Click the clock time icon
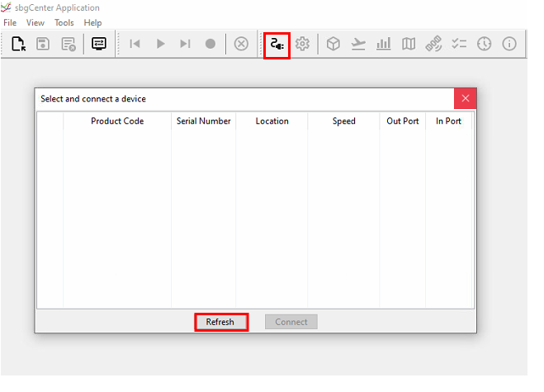 [484, 44]
